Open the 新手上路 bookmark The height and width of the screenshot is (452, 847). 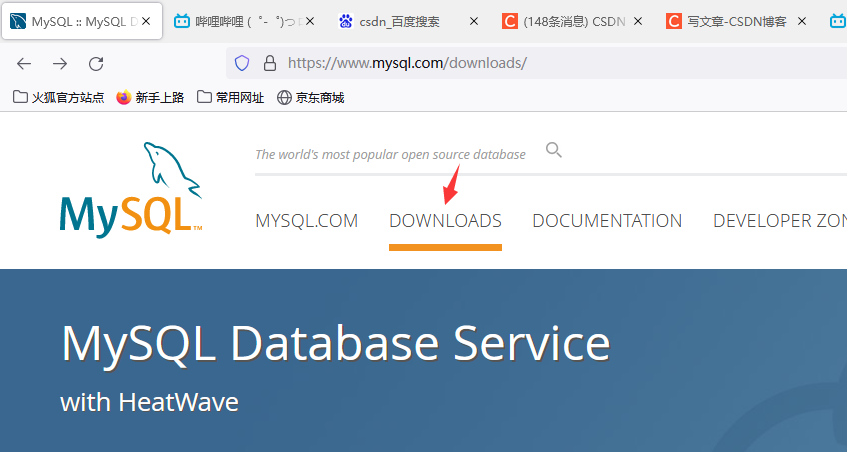coord(150,97)
